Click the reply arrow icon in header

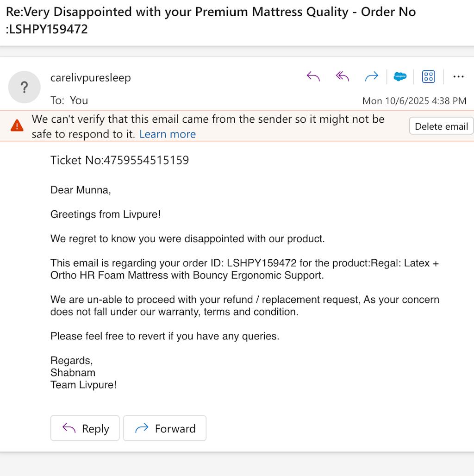click(x=313, y=77)
